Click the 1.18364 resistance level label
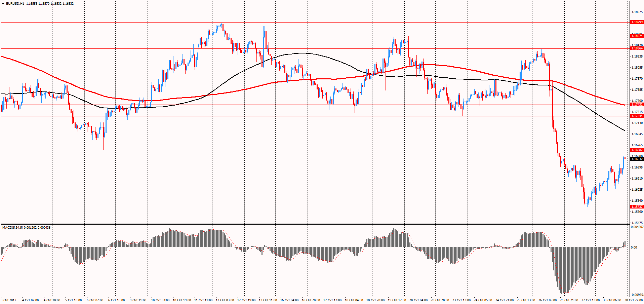 pyautogui.click(x=637, y=48)
